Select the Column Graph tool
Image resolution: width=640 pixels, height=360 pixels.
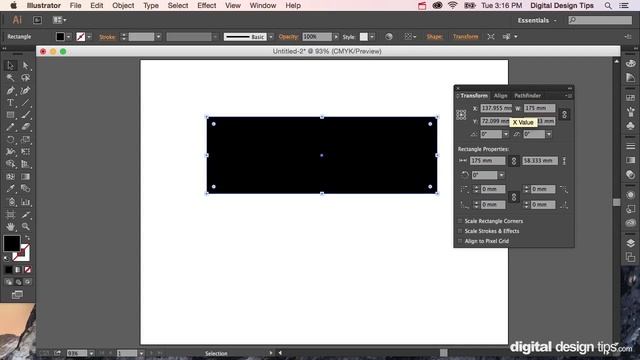[x=25, y=202]
